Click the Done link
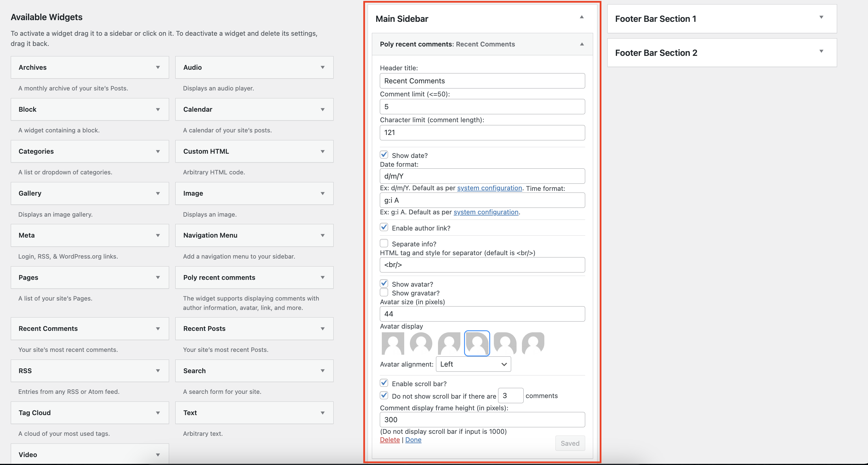868x465 pixels. (413, 440)
